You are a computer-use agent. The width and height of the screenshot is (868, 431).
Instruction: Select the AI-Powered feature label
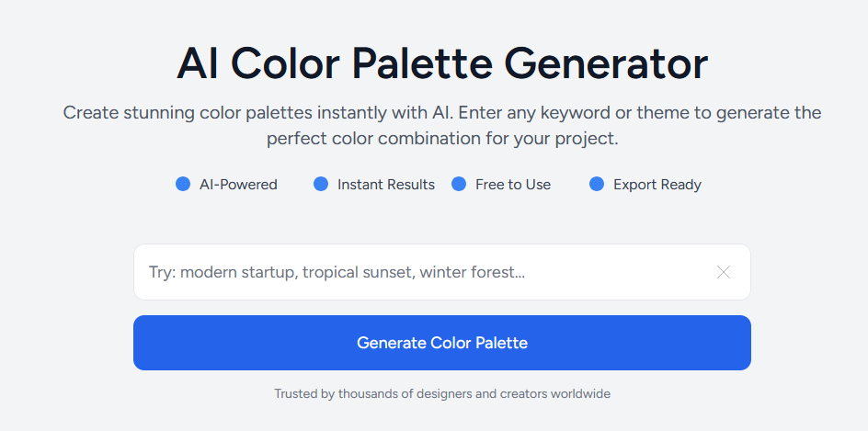click(238, 185)
